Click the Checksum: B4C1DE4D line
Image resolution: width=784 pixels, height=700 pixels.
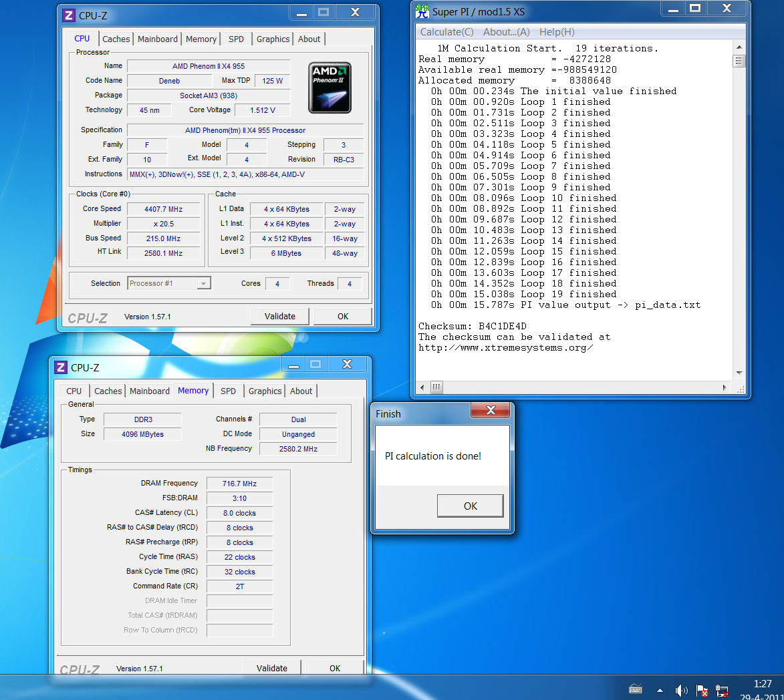473,326
